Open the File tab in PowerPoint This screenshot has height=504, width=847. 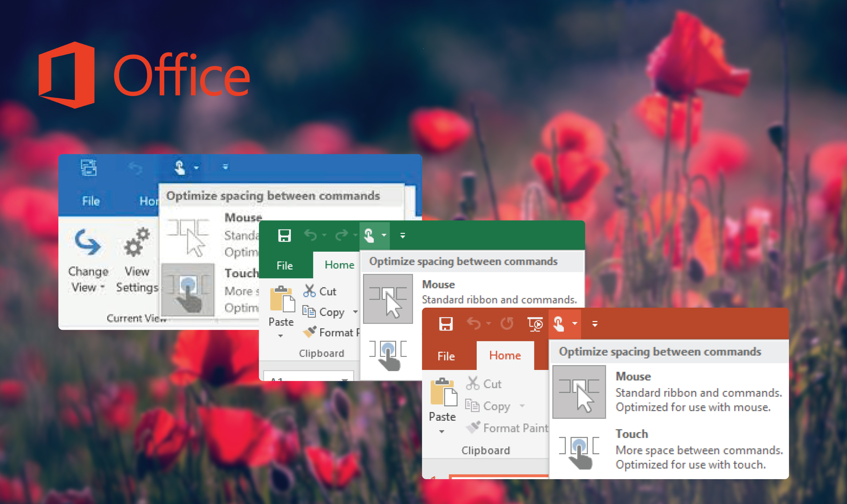(x=446, y=356)
